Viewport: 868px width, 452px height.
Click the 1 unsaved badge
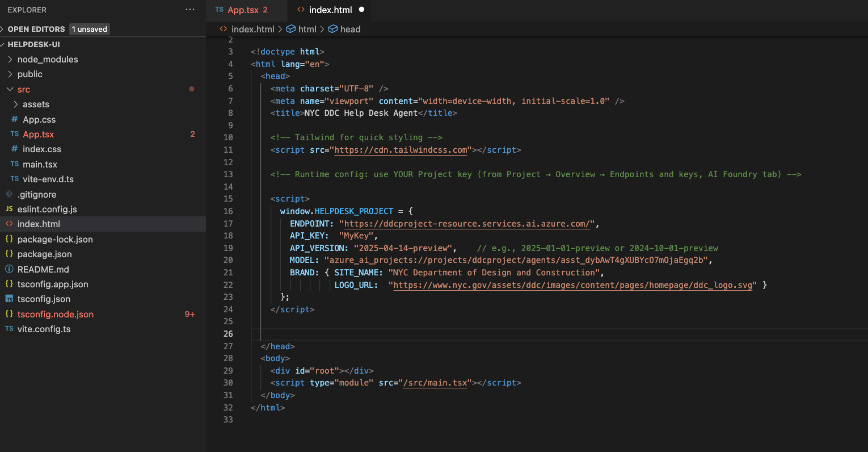pyautogui.click(x=90, y=29)
